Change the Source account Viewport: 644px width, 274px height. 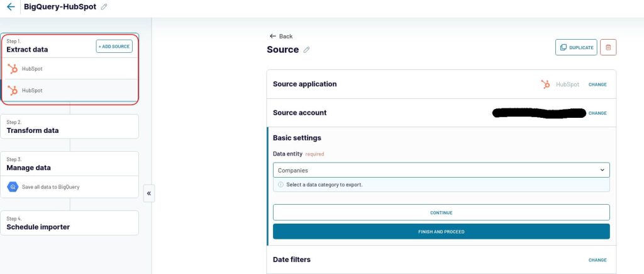click(597, 113)
